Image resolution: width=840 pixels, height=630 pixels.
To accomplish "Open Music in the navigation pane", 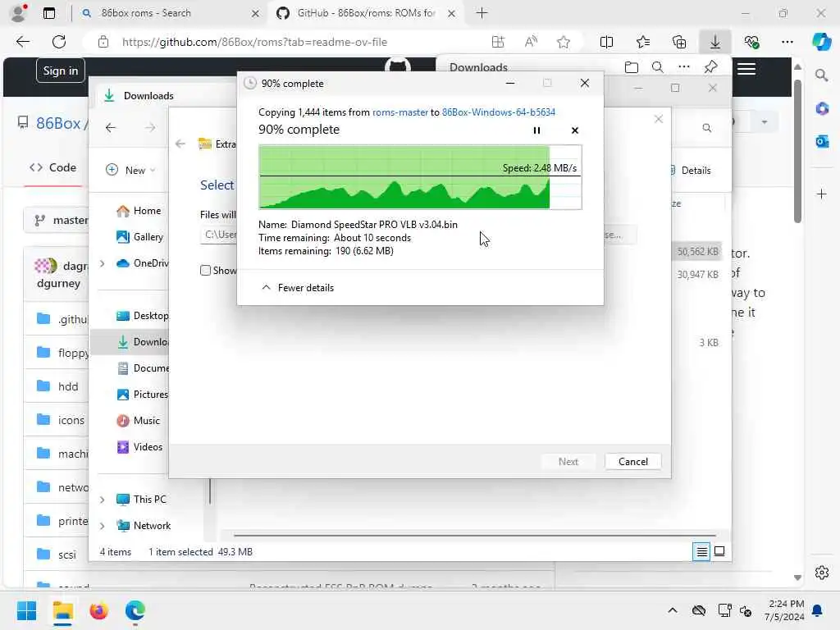I will point(138,421).
